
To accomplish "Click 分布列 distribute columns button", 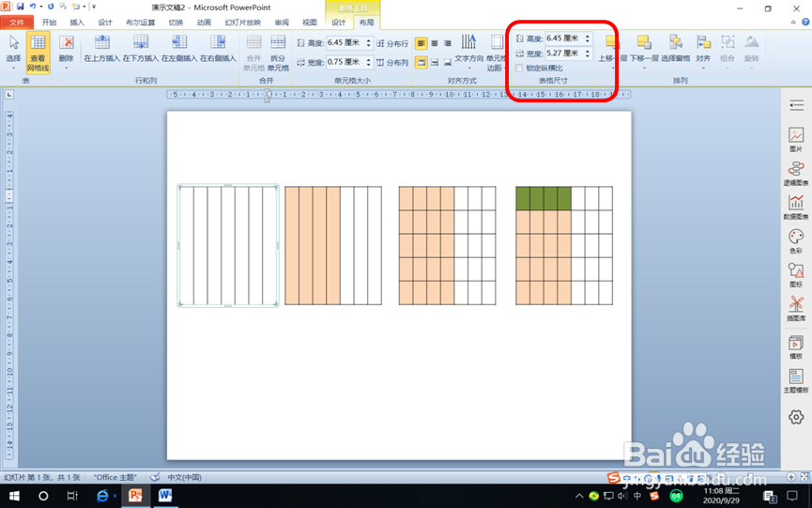I will [392, 62].
